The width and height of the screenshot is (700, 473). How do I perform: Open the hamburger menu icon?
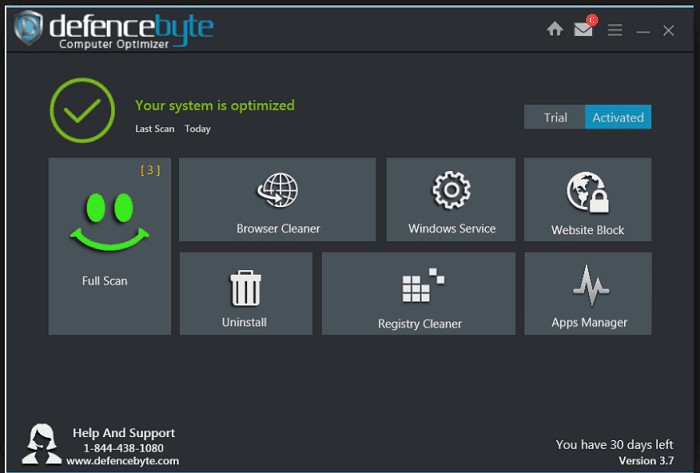[x=615, y=30]
